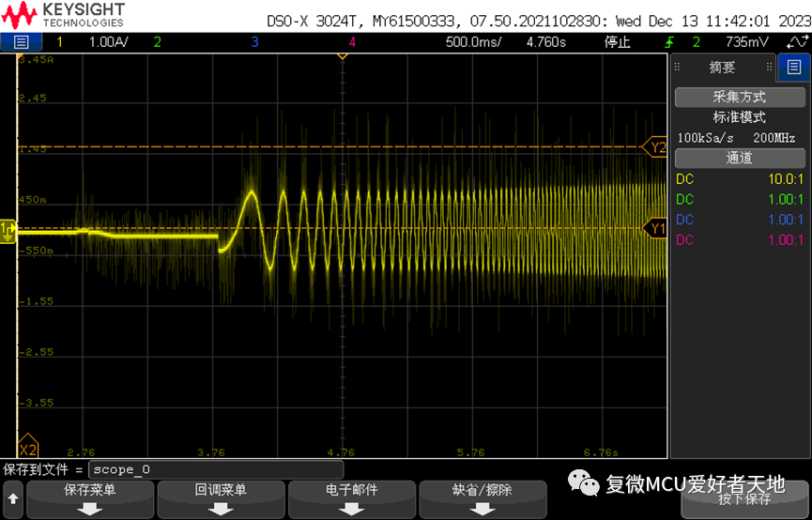The image size is (812, 520).
Task: Toggle channel 3 on
Action: click(254, 42)
